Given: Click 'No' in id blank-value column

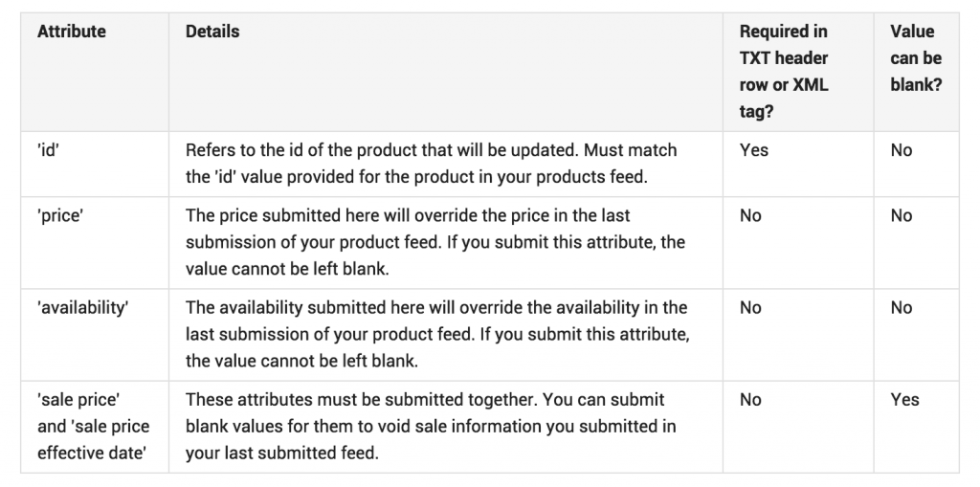Looking at the screenshot, I should (902, 150).
